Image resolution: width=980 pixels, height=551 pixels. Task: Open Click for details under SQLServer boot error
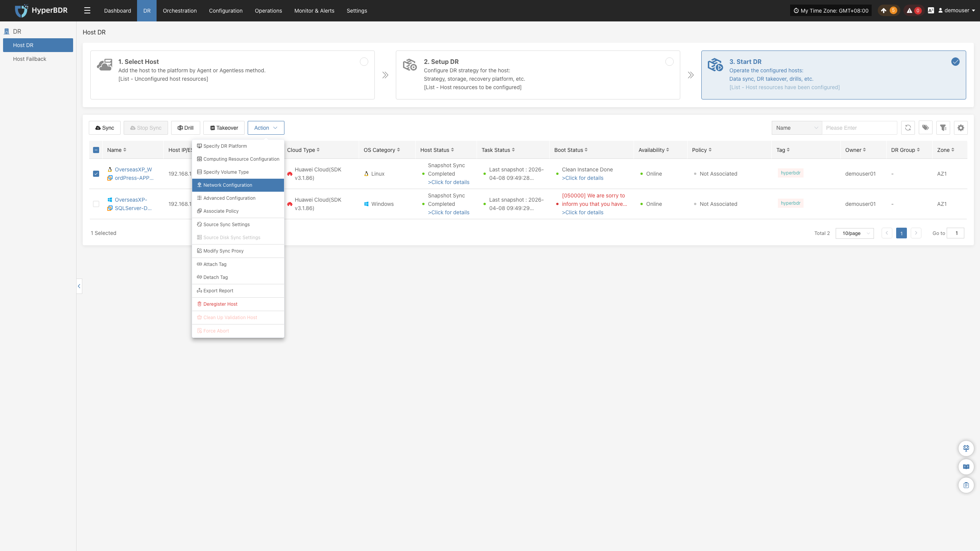click(x=583, y=212)
